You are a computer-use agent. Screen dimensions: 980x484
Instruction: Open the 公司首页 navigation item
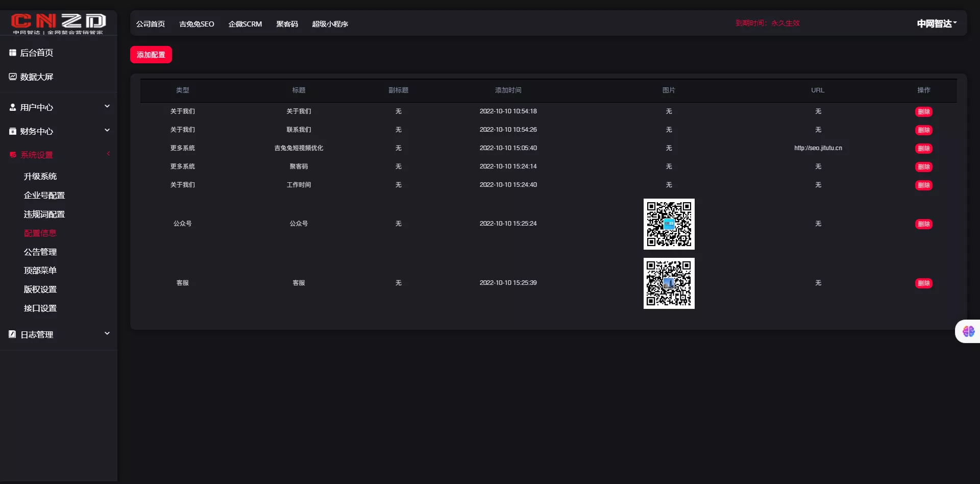coord(150,23)
